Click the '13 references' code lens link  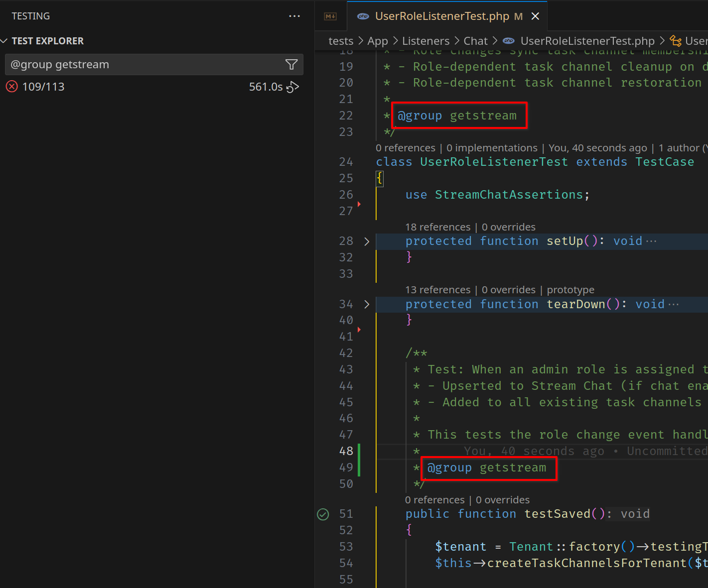click(x=437, y=290)
